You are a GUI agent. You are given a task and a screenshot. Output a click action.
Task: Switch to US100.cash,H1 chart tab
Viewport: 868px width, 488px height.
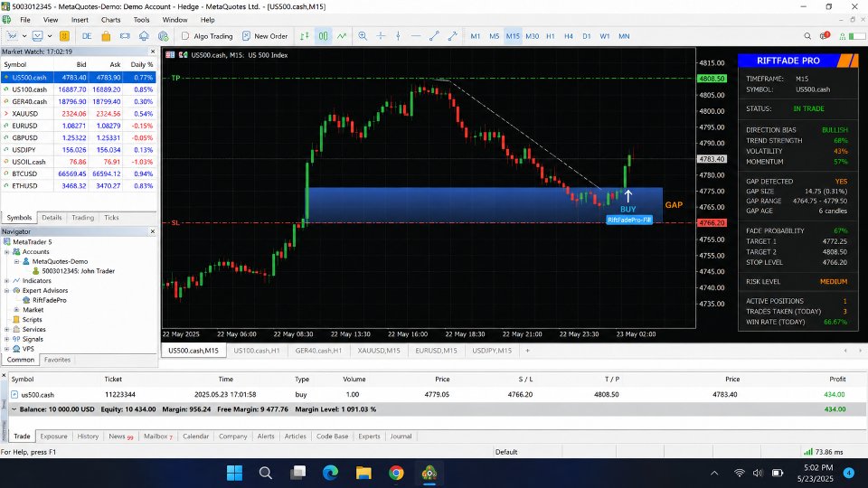pos(256,351)
